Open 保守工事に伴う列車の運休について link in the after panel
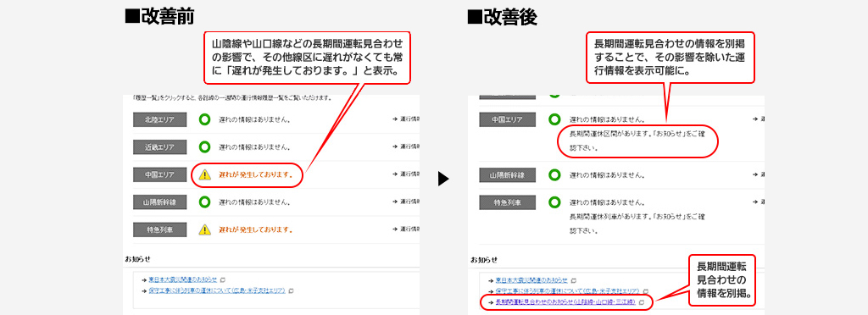Screen dimensions: 868x315 tap(567, 290)
